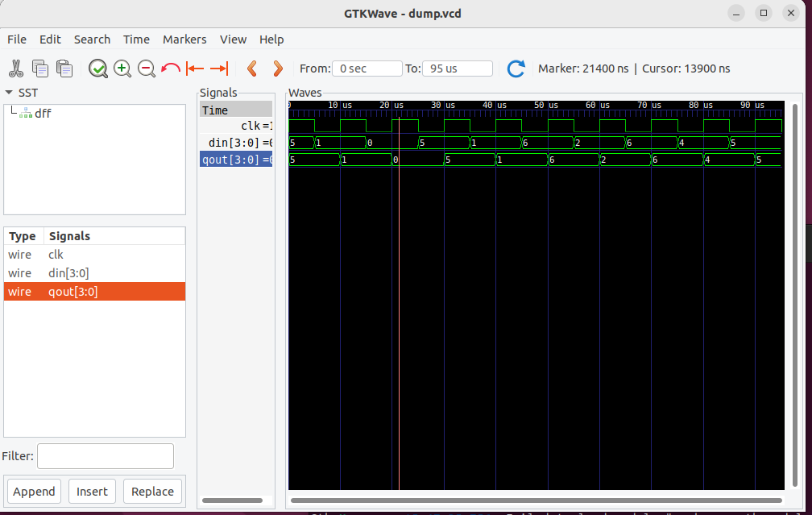The width and height of the screenshot is (812, 515).
Task: Maximize the GTKWave window
Action: click(764, 13)
